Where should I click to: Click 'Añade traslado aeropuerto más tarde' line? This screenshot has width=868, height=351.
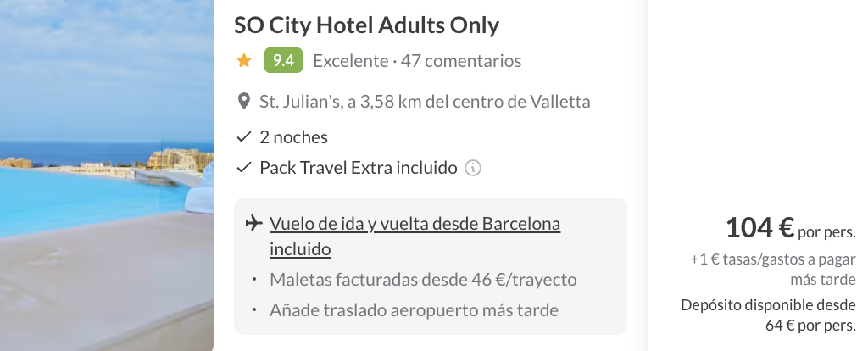tap(414, 309)
